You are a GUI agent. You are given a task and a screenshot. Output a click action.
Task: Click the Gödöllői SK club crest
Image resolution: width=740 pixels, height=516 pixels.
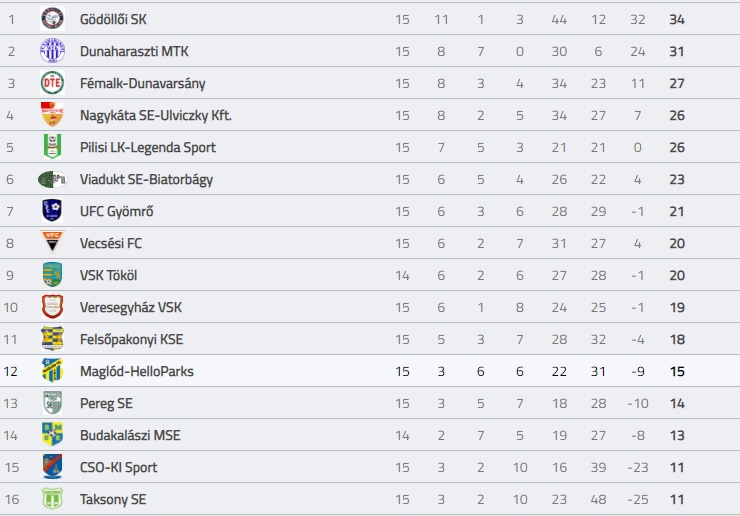coord(52,19)
